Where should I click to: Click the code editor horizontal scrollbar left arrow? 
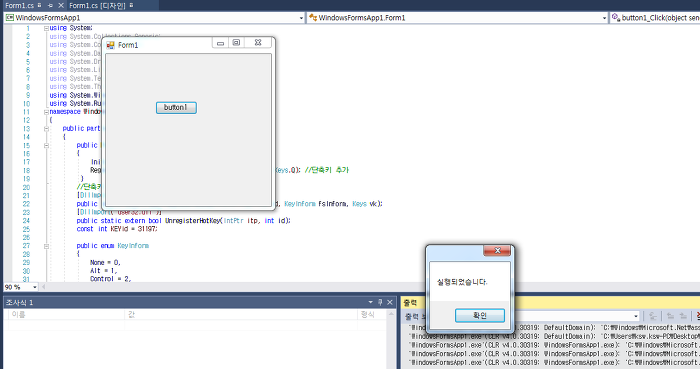[x=44, y=287]
